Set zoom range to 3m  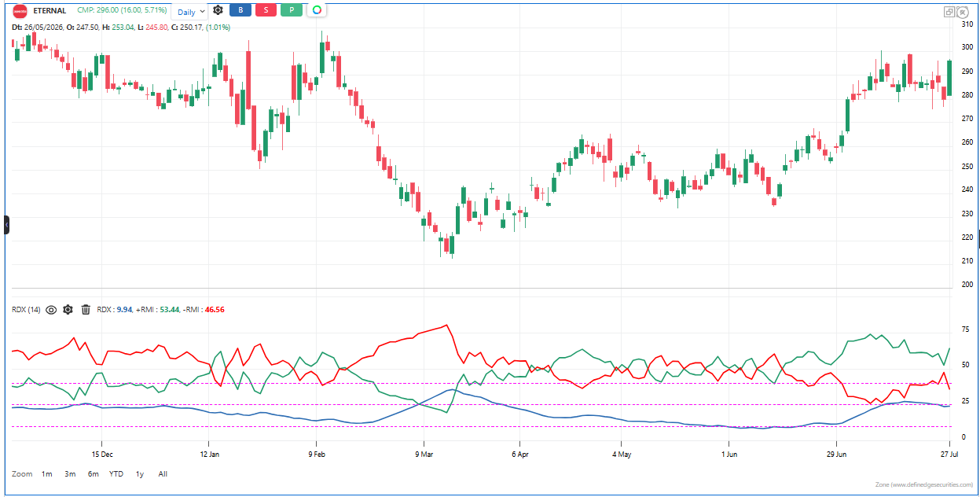point(70,474)
